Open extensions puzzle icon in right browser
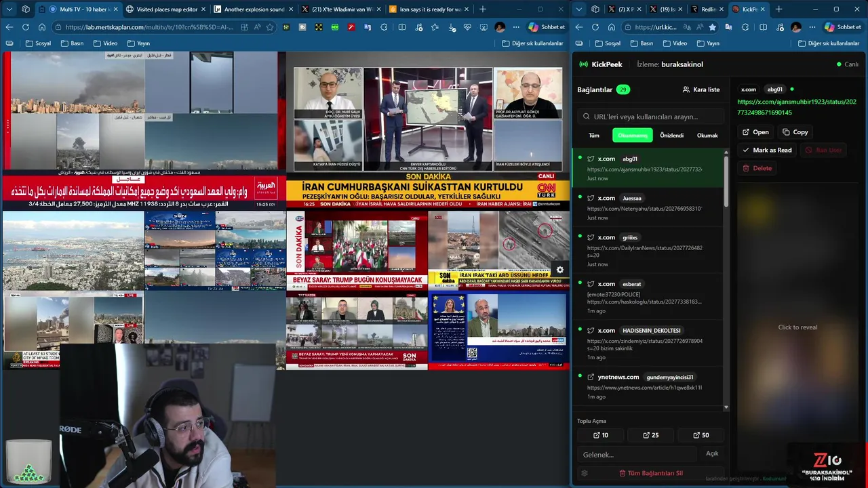 [x=745, y=27]
